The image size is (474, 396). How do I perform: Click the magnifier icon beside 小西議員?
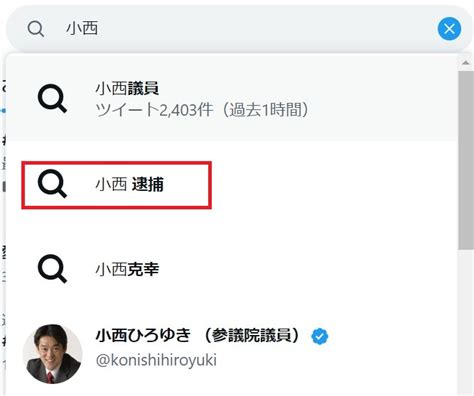[x=53, y=99]
